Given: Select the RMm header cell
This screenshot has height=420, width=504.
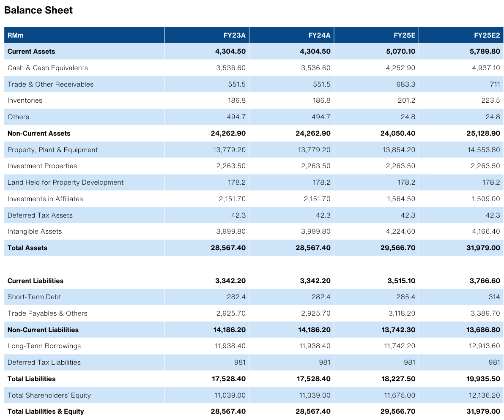Looking at the screenshot, I should point(16,35).
